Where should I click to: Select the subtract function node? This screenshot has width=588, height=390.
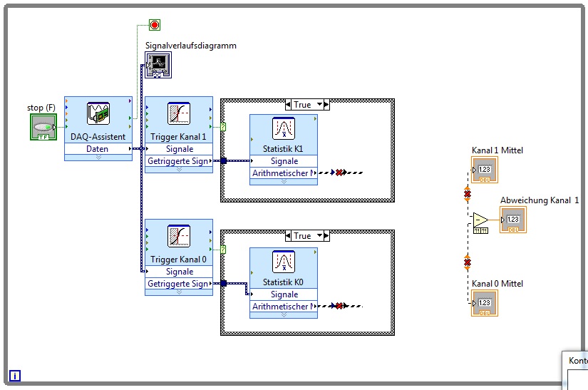point(480,220)
